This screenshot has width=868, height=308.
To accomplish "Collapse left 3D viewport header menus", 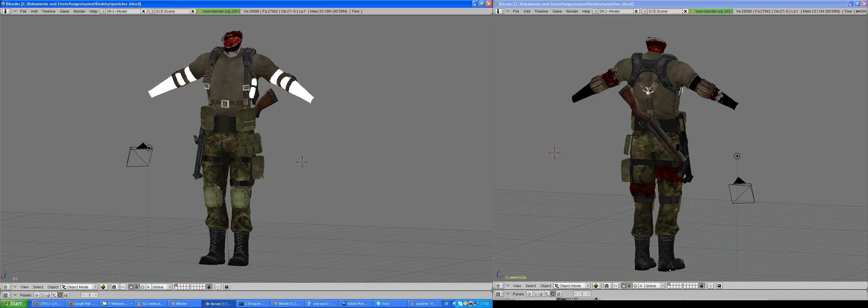I will tap(15, 287).
